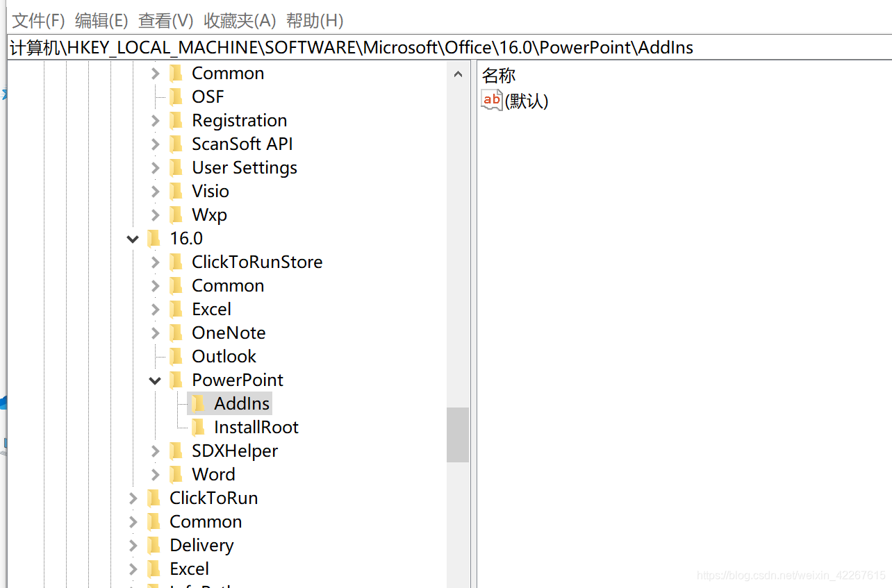This screenshot has width=892, height=588.
Task: Open the 查看(V) menu
Action: pos(165,21)
